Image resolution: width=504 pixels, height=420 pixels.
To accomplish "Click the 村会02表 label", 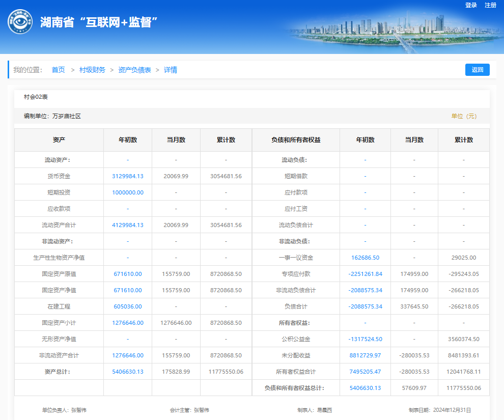I will [36, 97].
